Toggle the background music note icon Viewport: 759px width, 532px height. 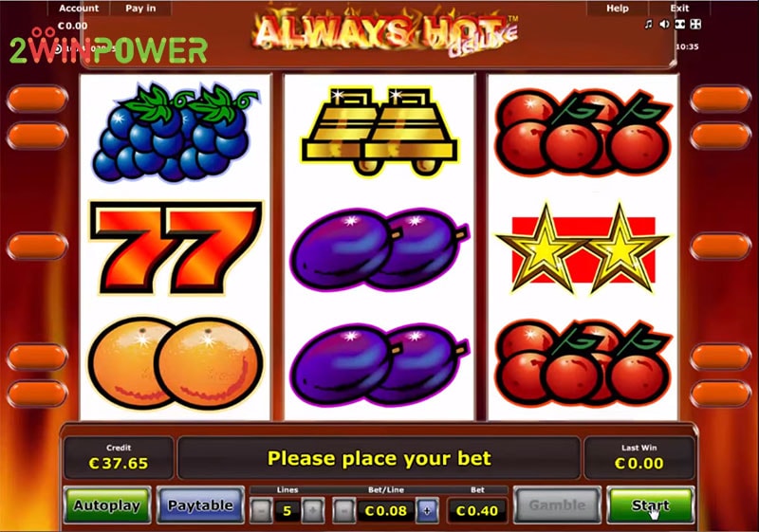[x=649, y=25]
